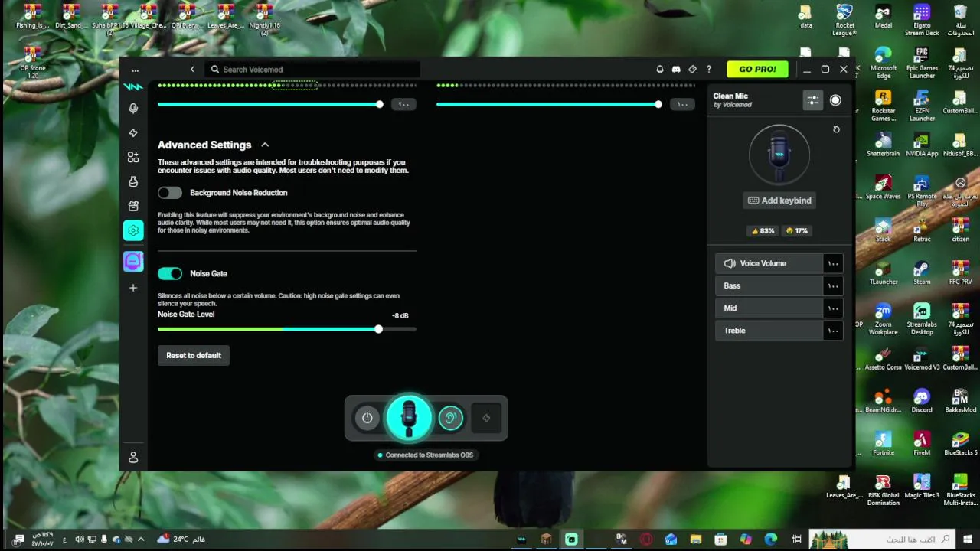
Task: Click the taskbar search box
Action: coord(884,540)
